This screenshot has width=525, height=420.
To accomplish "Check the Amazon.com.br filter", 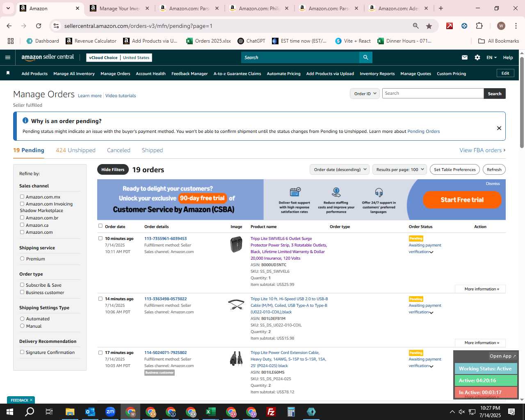I will coord(22,217).
